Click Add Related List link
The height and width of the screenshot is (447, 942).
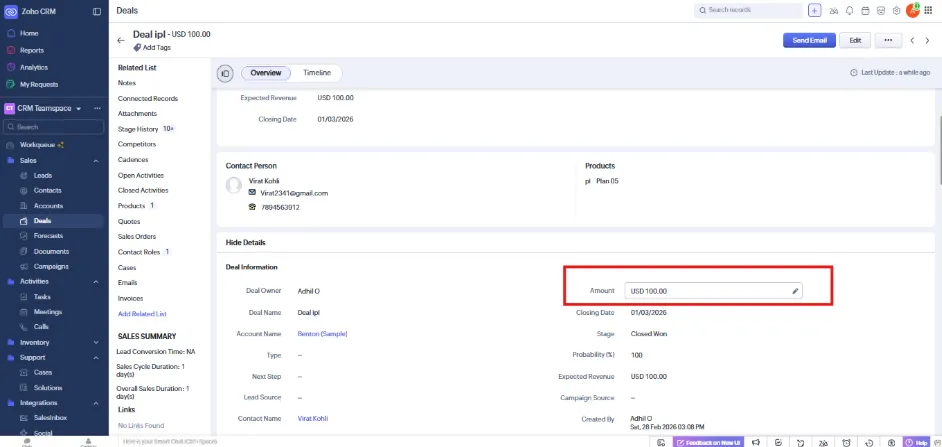tap(142, 314)
